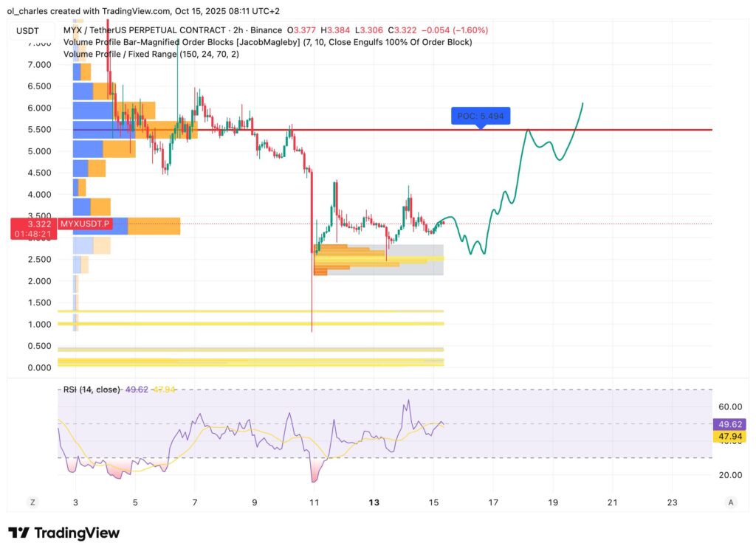Viewport: 756px width, 554px height.
Task: Click the A badge below the RSI pane
Action: [731, 502]
